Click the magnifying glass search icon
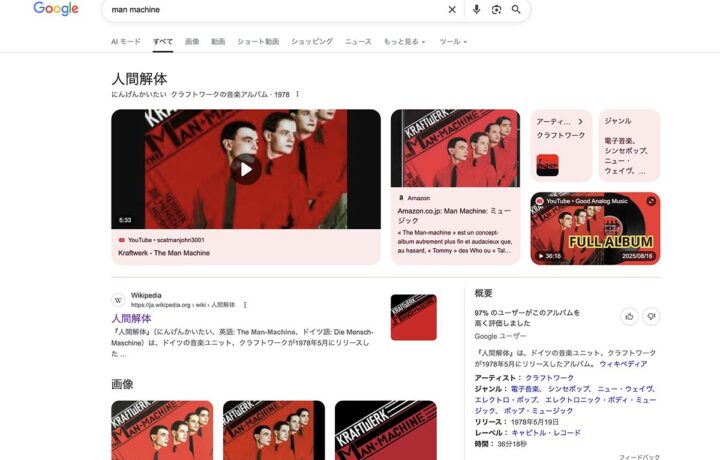The width and height of the screenshot is (720, 460). 516,10
